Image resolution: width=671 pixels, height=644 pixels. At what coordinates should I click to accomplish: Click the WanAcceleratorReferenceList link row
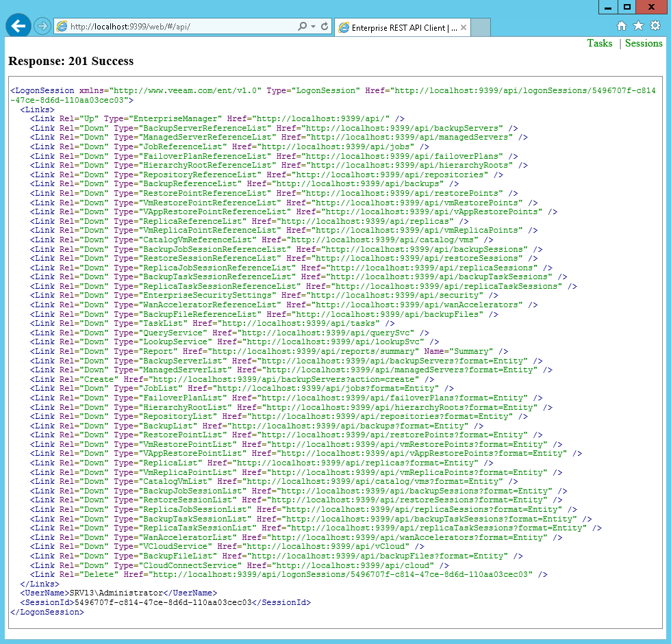pyautogui.click(x=283, y=305)
